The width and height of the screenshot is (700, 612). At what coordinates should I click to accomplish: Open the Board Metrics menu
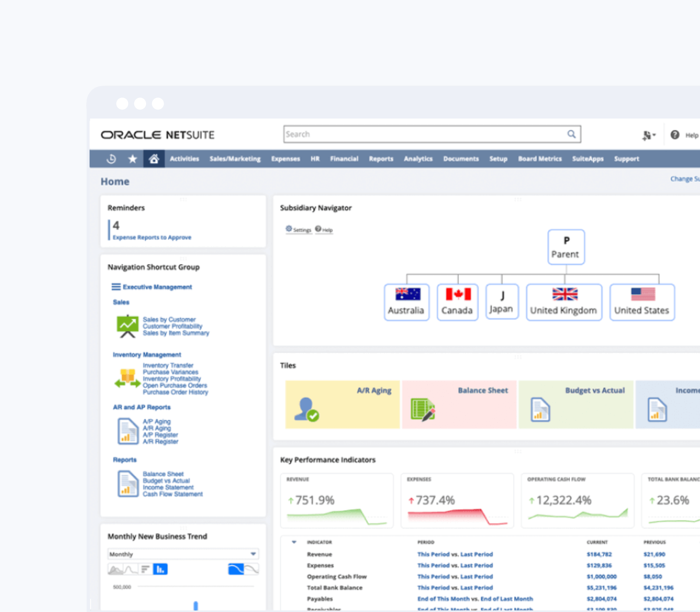click(539, 159)
